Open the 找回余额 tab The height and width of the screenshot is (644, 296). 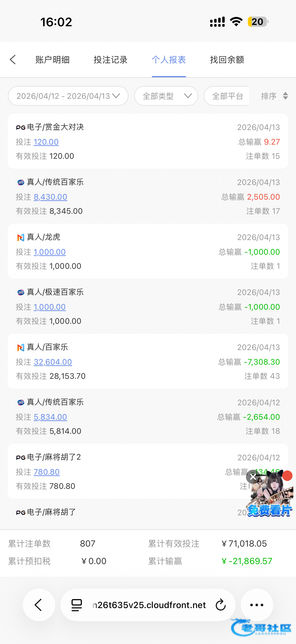coord(227,60)
